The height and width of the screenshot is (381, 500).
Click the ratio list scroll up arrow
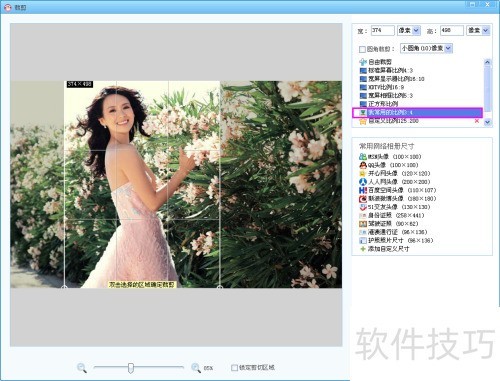(x=487, y=62)
